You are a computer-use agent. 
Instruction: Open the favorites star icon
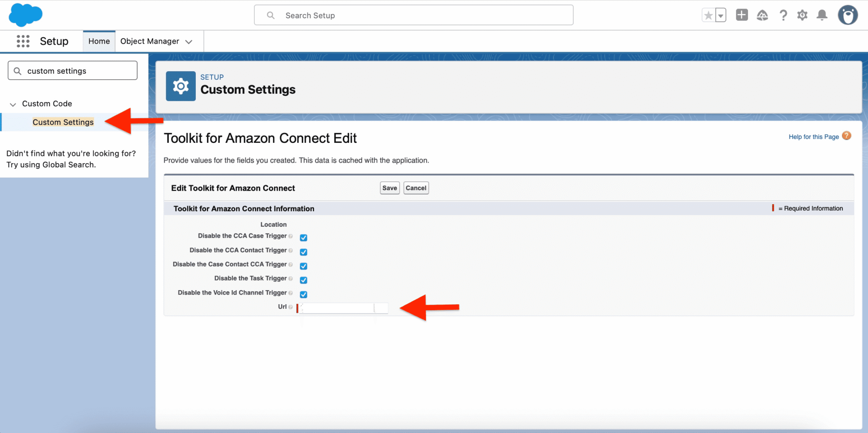708,15
